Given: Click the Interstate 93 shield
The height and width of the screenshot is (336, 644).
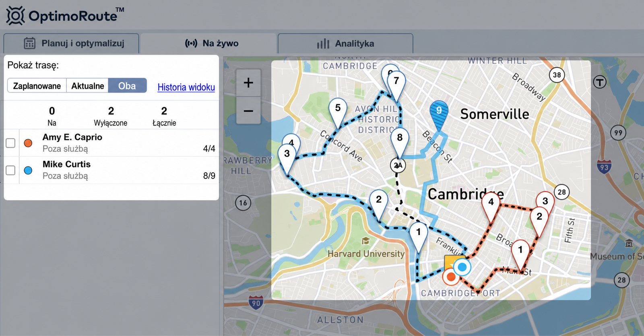Looking at the screenshot, I should click(604, 166).
